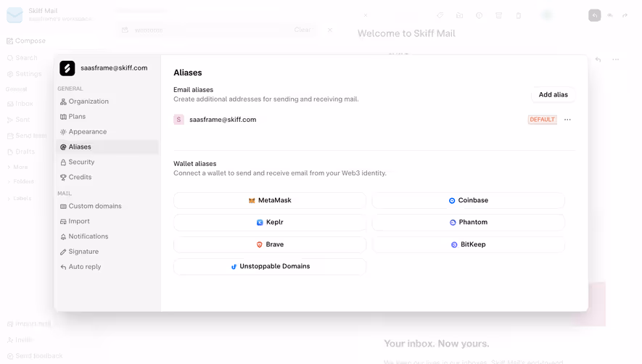
Task: Open Inbox in the background sidebar
Action: 20,104
